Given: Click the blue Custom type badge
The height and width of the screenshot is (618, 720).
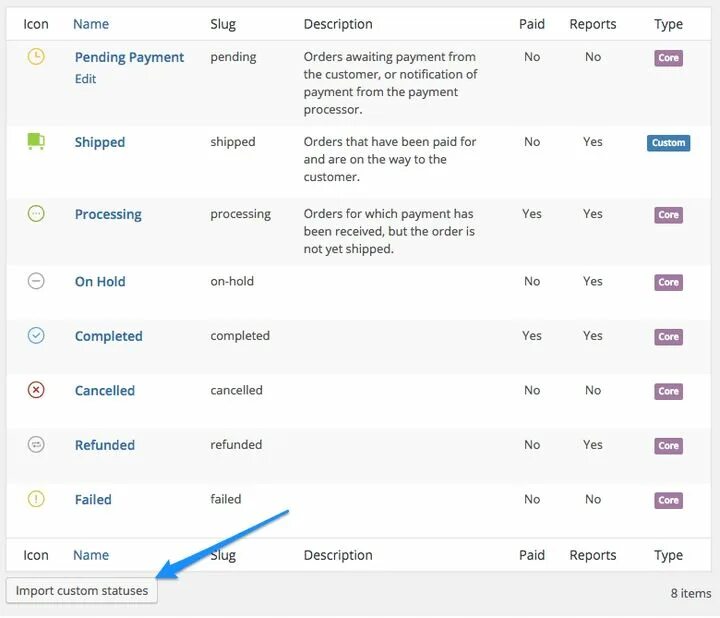Looking at the screenshot, I should [x=668, y=143].
